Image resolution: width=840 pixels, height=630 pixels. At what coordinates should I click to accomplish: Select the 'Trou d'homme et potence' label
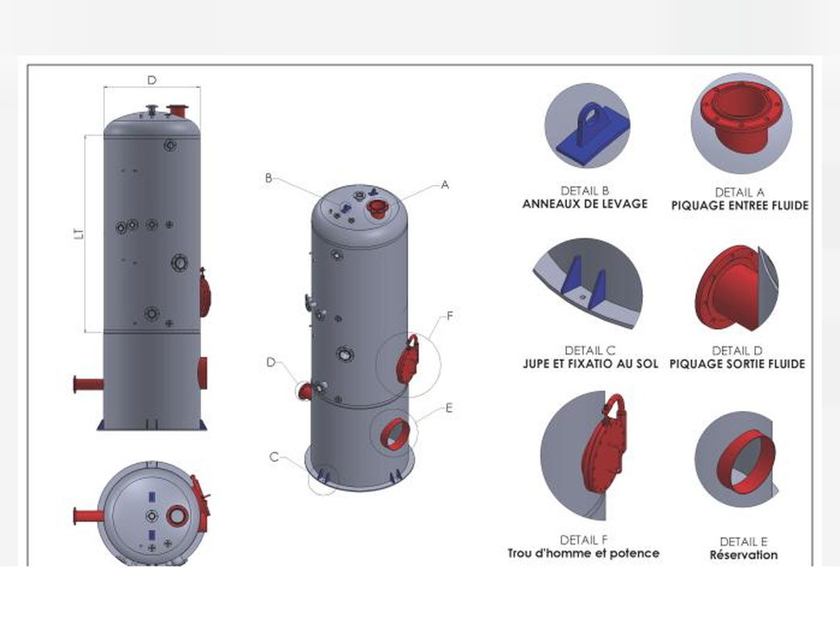583,553
